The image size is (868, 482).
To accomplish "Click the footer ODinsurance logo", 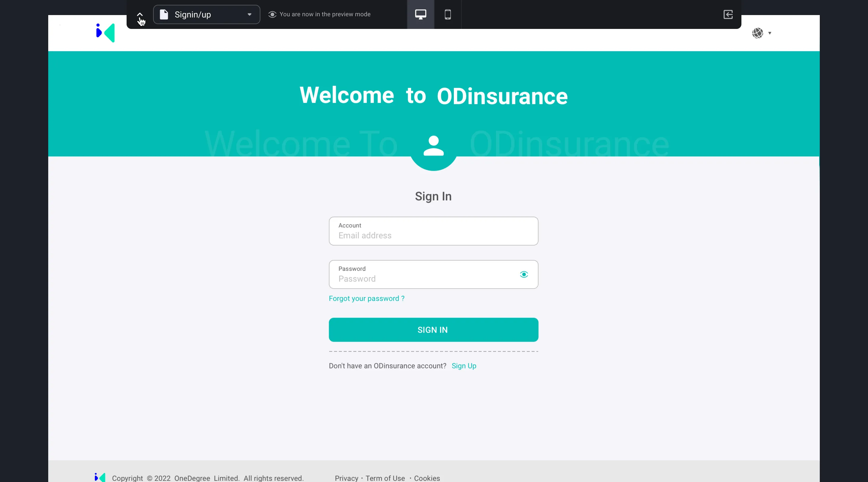I will 100,477.
